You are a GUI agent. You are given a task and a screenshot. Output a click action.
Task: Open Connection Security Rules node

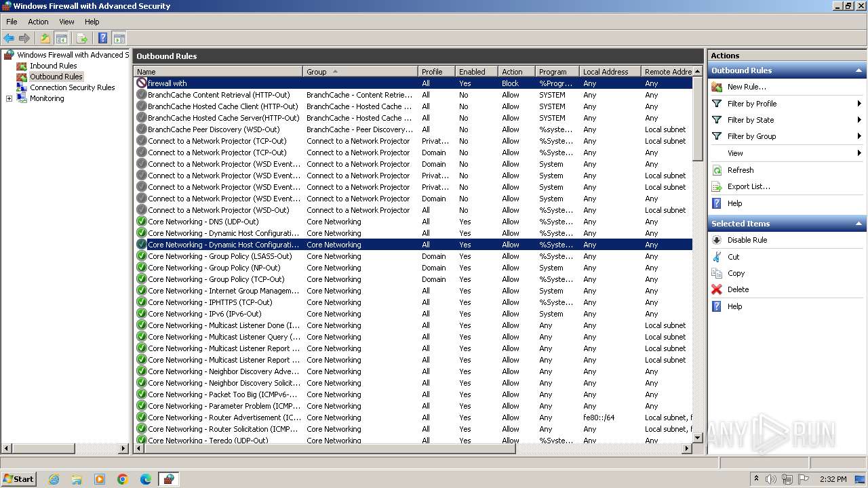(72, 87)
